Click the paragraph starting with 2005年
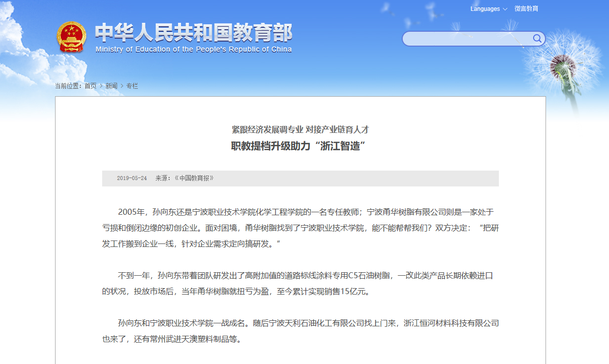Screen dimensions: 609x364 [x=300, y=229]
